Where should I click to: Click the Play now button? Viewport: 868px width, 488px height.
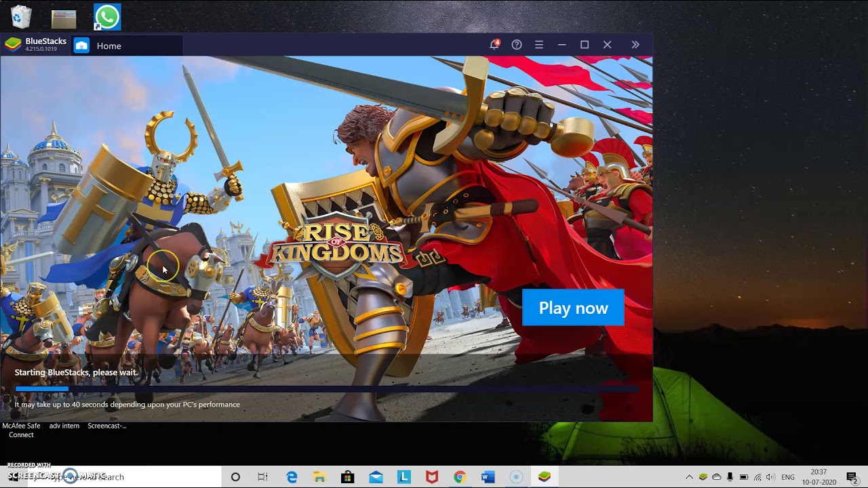573,308
